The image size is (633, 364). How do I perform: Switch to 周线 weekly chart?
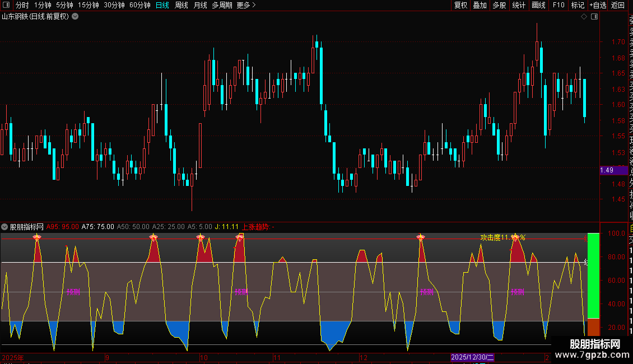tap(181, 5)
